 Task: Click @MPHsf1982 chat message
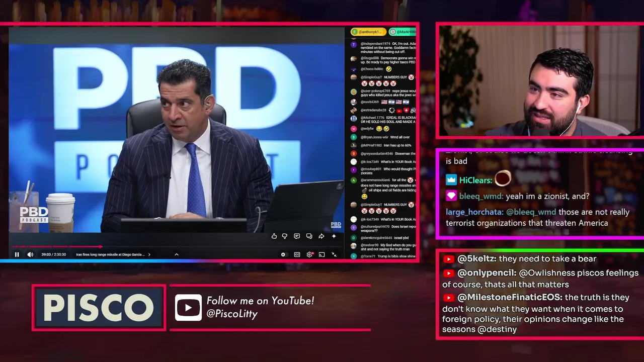click(x=386, y=145)
